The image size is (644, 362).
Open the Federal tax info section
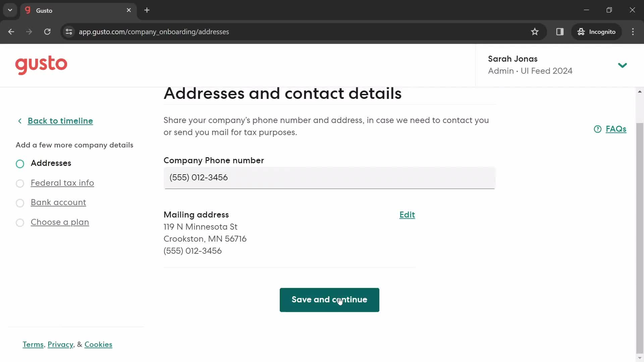tap(62, 183)
